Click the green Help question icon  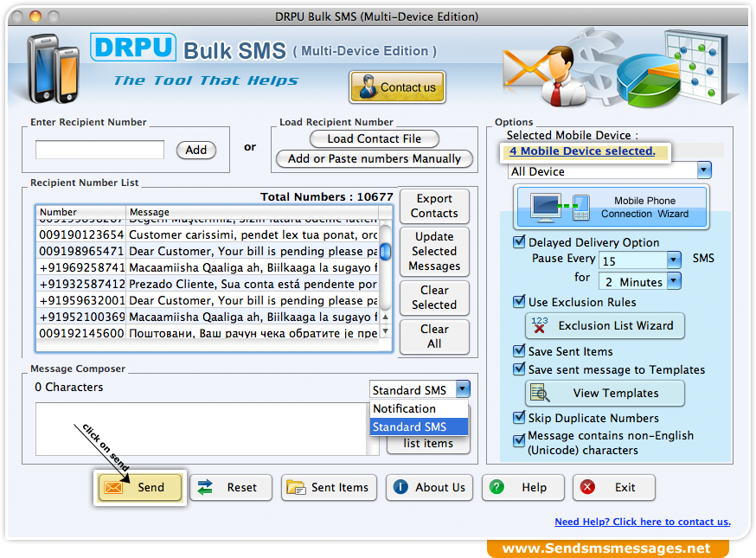tap(497, 487)
